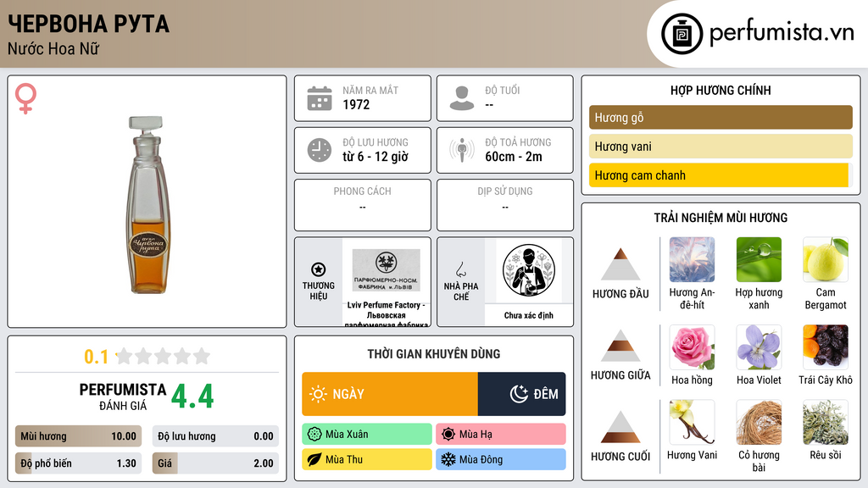The image size is (868, 488).
Task: Select the Ngày daytime segment
Action: [390, 394]
